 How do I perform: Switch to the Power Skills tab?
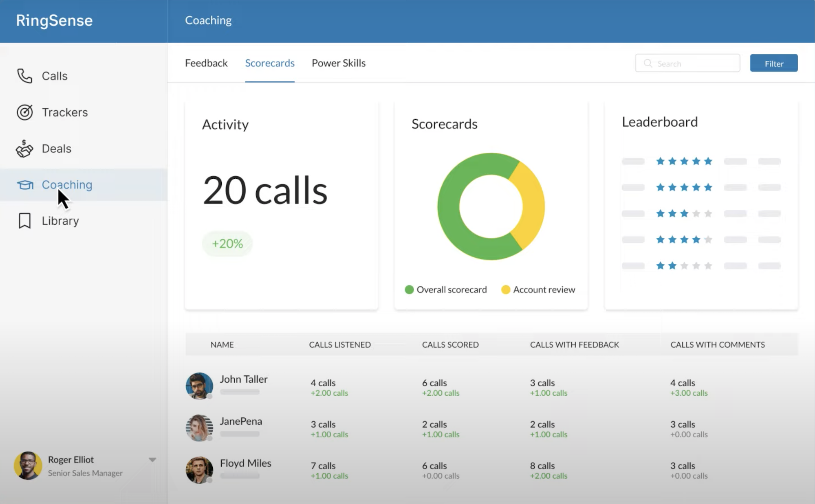pyautogui.click(x=338, y=63)
